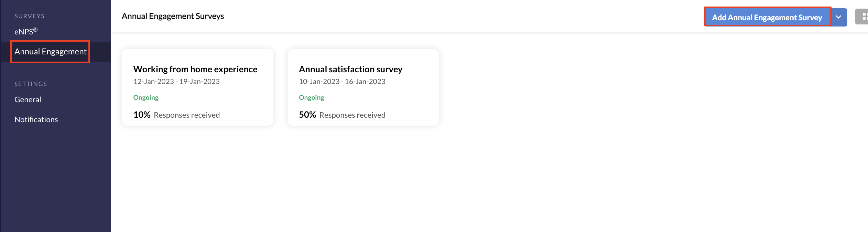This screenshot has height=232, width=868.
Task: Click the 50% Responses received figure
Action: (342, 115)
